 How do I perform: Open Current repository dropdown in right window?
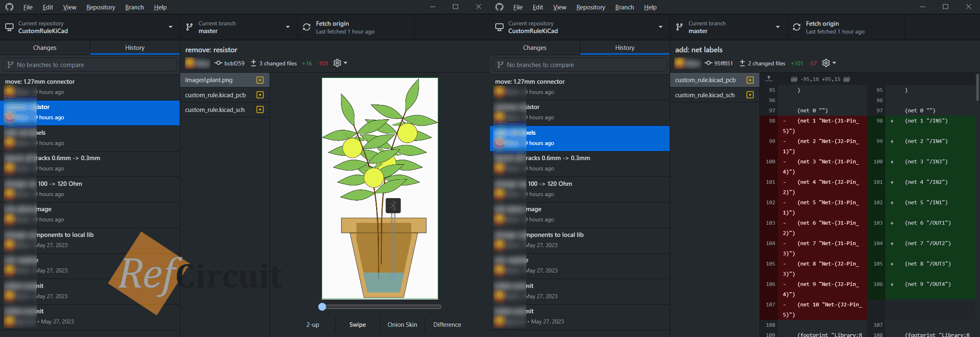coord(580,27)
